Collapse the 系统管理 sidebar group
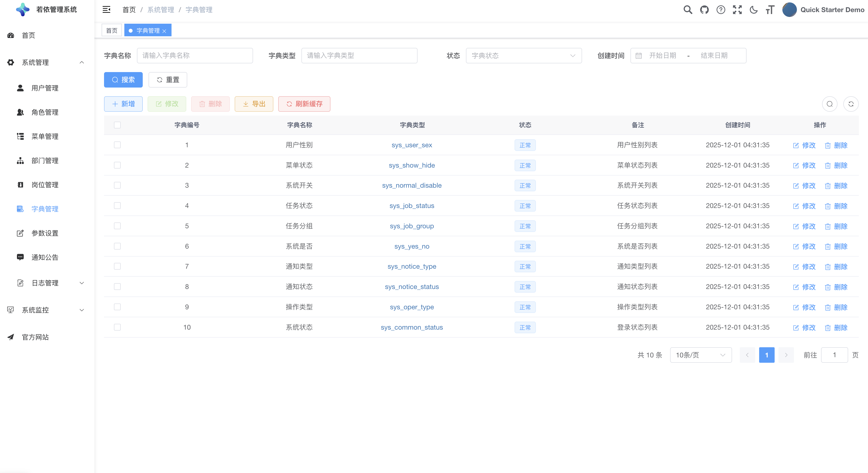Viewport: 868px width, 473px height. (x=47, y=63)
